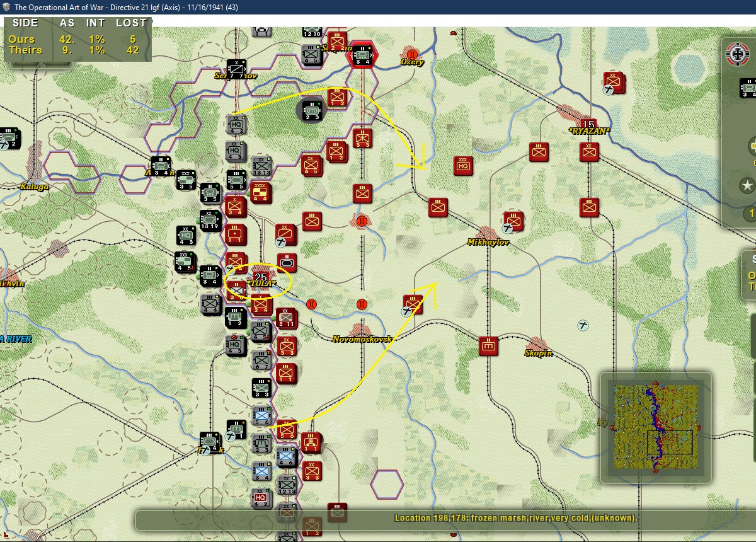Screen dimensions: 756x542
Task: Select the armored unit 2 3 in the dark circle
Action: point(312,110)
